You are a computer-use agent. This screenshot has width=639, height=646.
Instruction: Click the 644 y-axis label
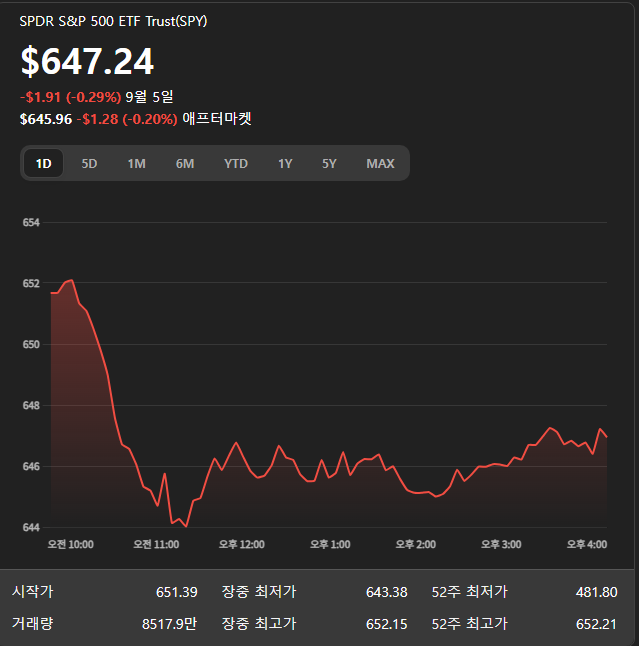31,527
